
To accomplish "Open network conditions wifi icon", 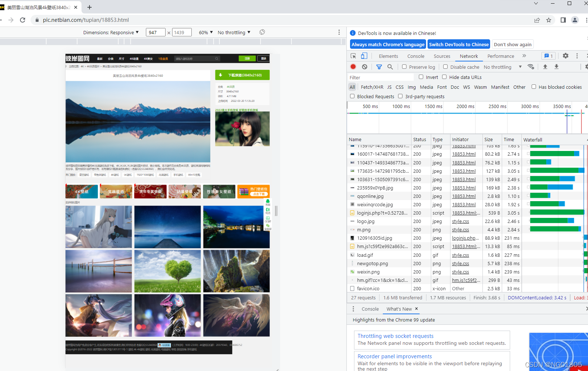I will pyautogui.click(x=531, y=67).
